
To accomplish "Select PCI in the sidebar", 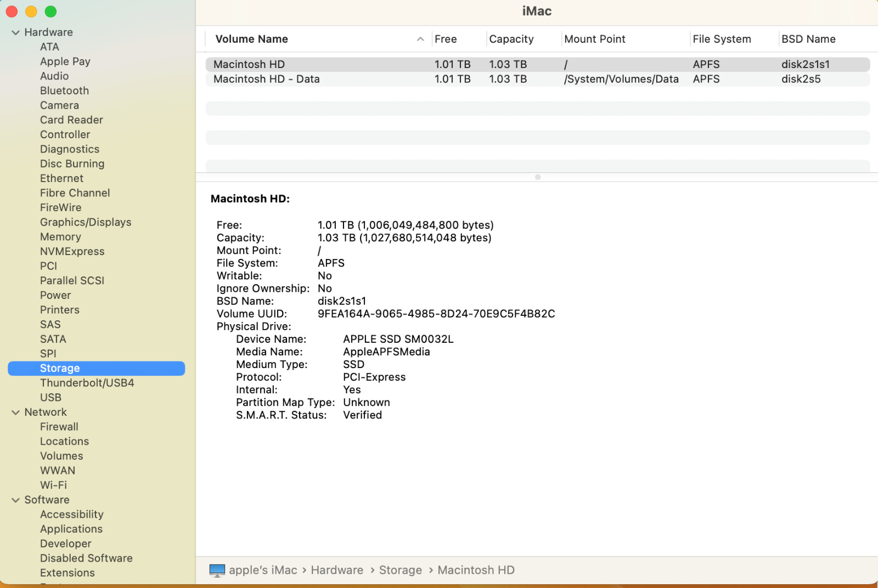I will (48, 266).
